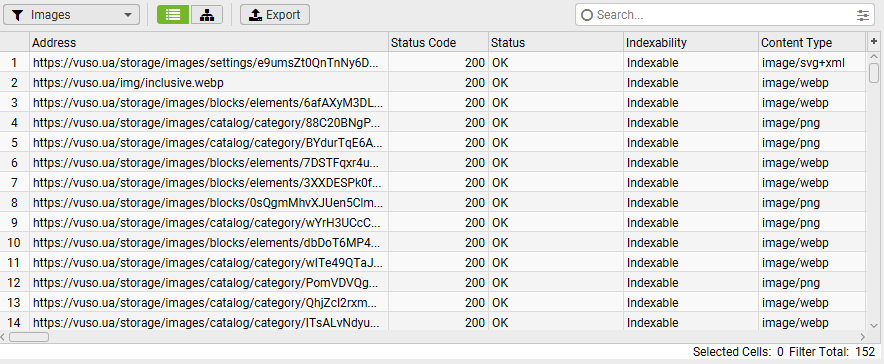
Task: Switch to list view mode
Action: (173, 15)
